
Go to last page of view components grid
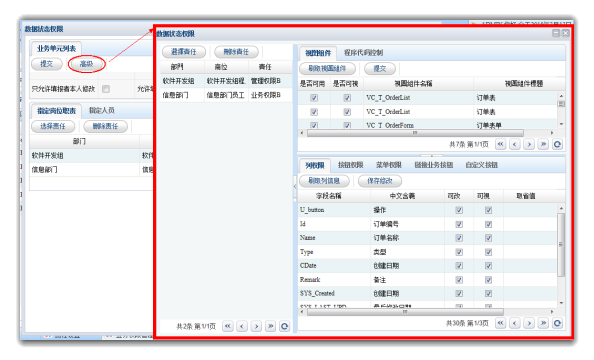543,144
